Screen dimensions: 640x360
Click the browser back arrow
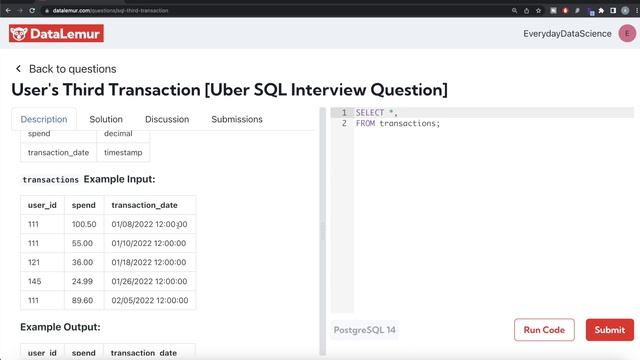(x=8, y=11)
